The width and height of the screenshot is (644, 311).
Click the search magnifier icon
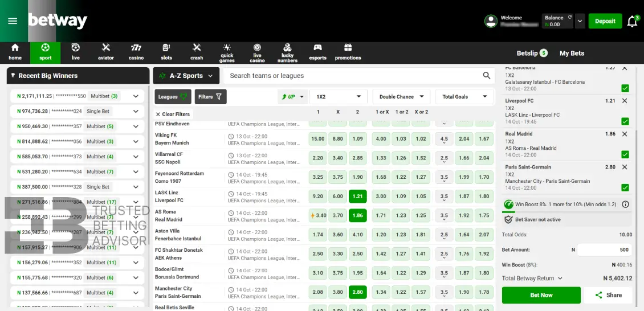[x=487, y=76]
